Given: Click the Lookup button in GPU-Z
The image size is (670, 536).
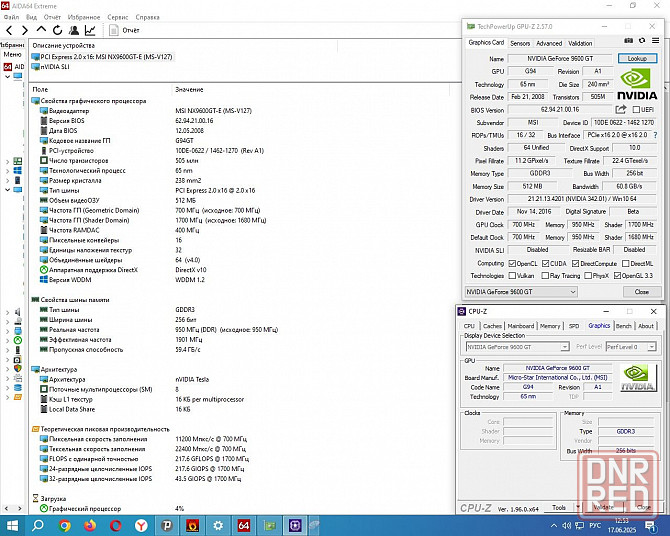Looking at the screenshot, I should tap(637, 58).
